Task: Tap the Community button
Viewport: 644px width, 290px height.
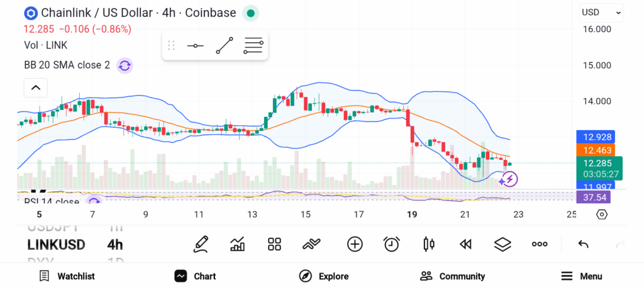Action: [453, 276]
